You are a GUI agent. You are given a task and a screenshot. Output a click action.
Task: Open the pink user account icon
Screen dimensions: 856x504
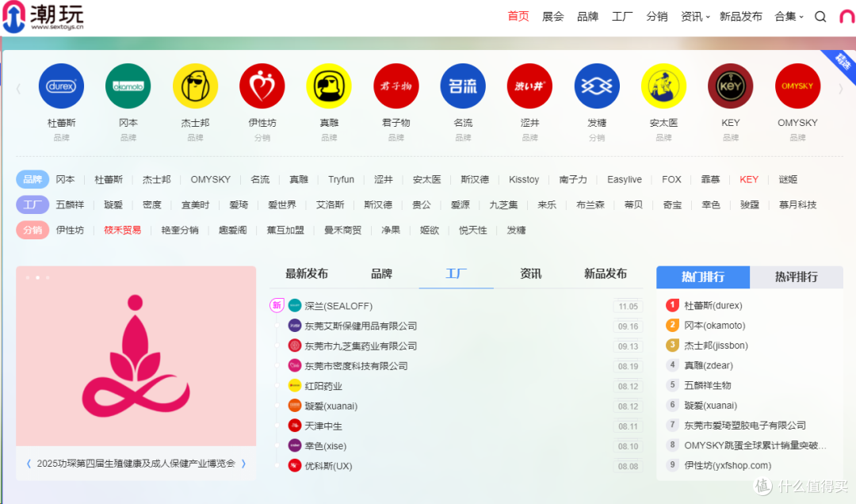(847, 17)
